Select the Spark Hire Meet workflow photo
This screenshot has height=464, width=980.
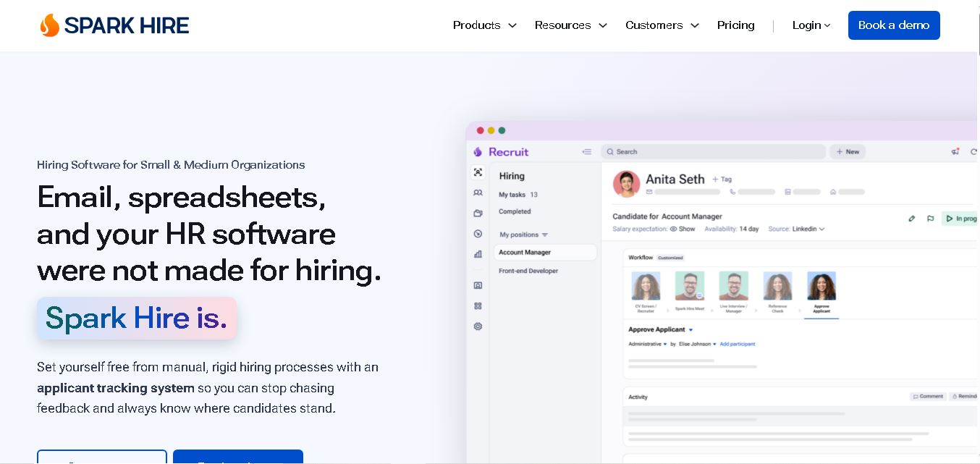[690, 286]
